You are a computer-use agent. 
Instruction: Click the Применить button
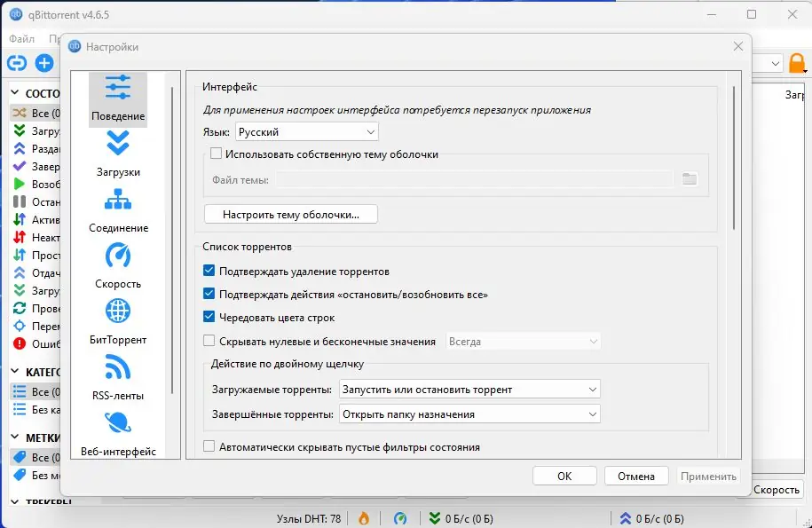pos(708,476)
